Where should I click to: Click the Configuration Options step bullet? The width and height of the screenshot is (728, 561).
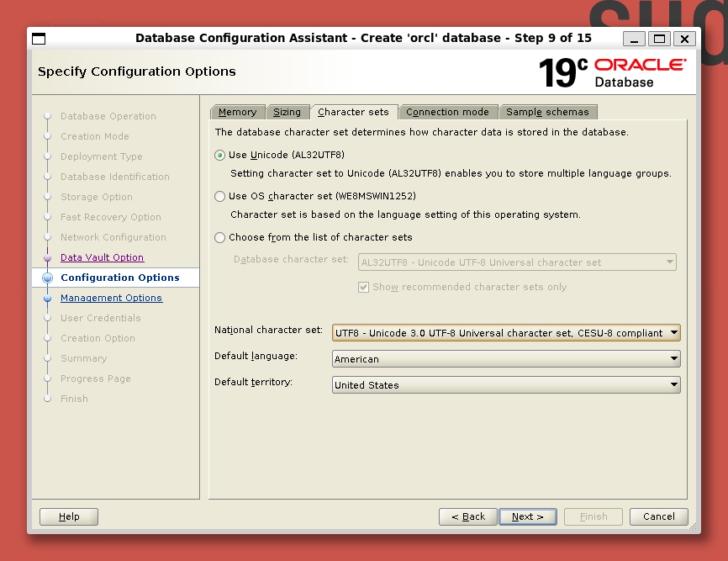click(47, 278)
